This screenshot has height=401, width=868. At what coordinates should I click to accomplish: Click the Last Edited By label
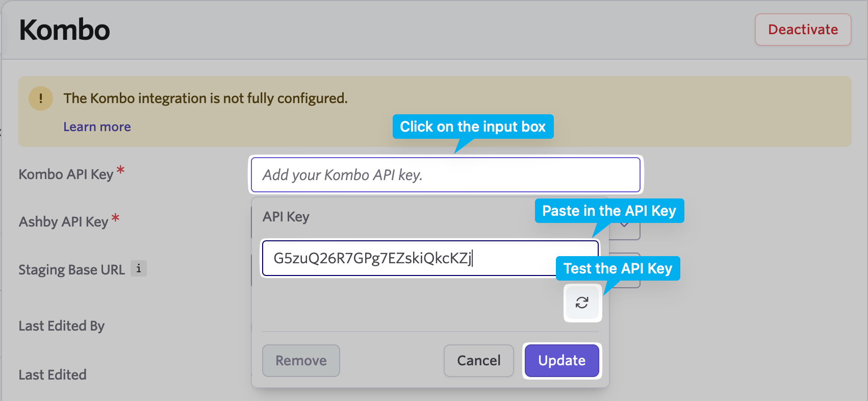[x=61, y=326]
